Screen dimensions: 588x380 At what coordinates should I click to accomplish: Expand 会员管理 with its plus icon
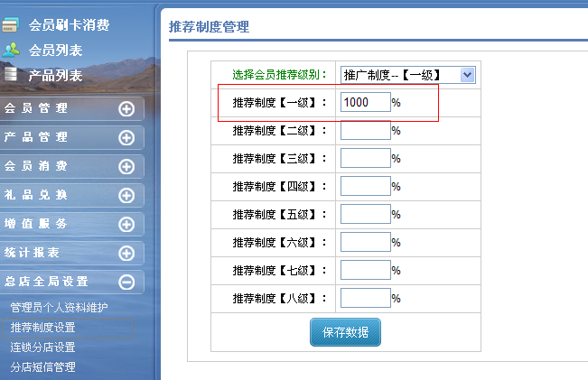pos(126,109)
